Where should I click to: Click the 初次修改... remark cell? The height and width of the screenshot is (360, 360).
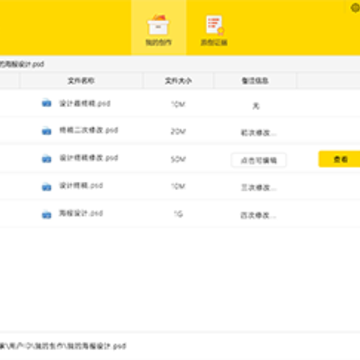pyautogui.click(x=258, y=133)
